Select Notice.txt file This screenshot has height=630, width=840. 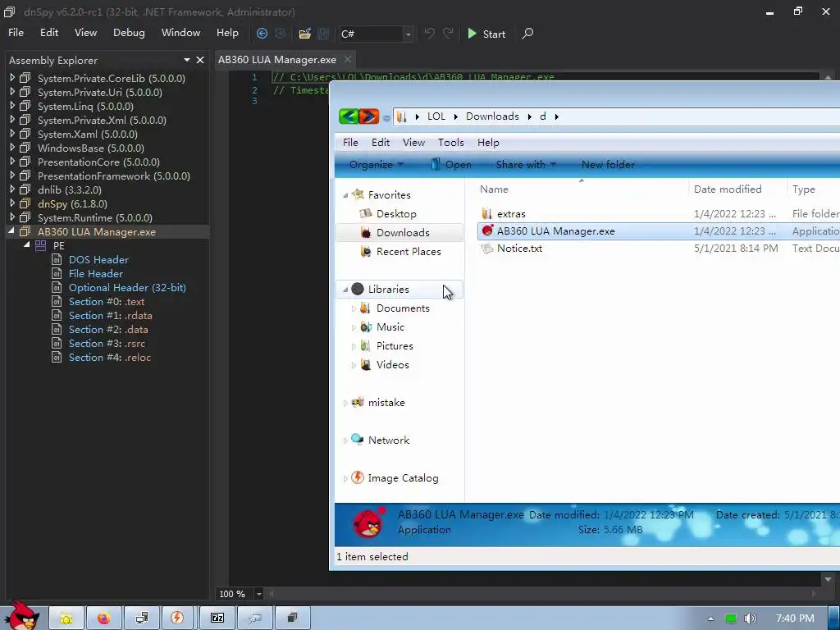(519, 248)
